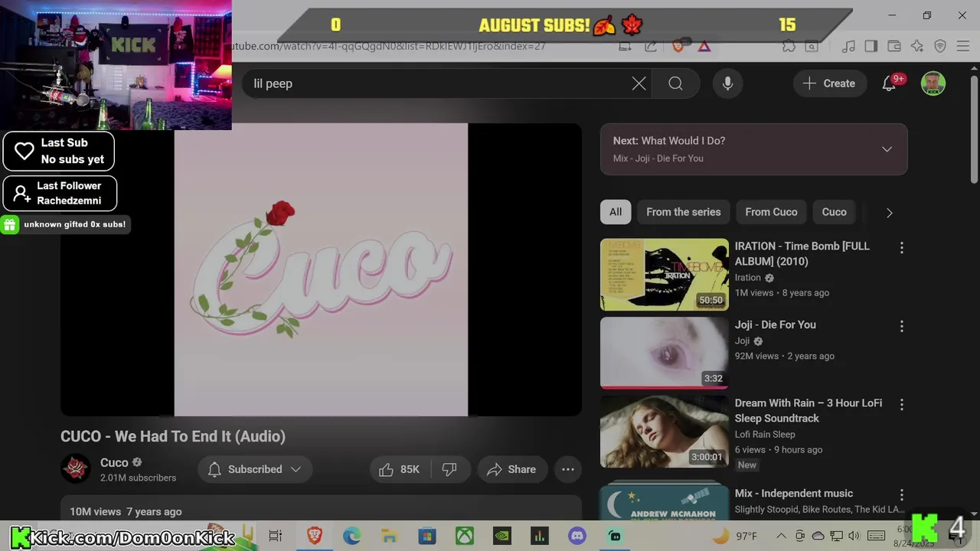Open the volume speaker tray icon
980x551 pixels.
coord(854,536)
